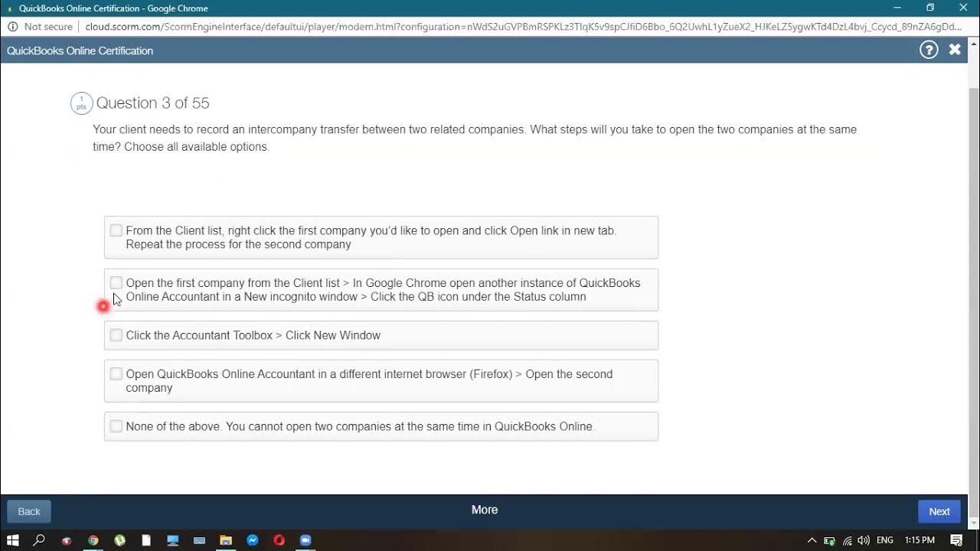Click the address bar URL

524,27
